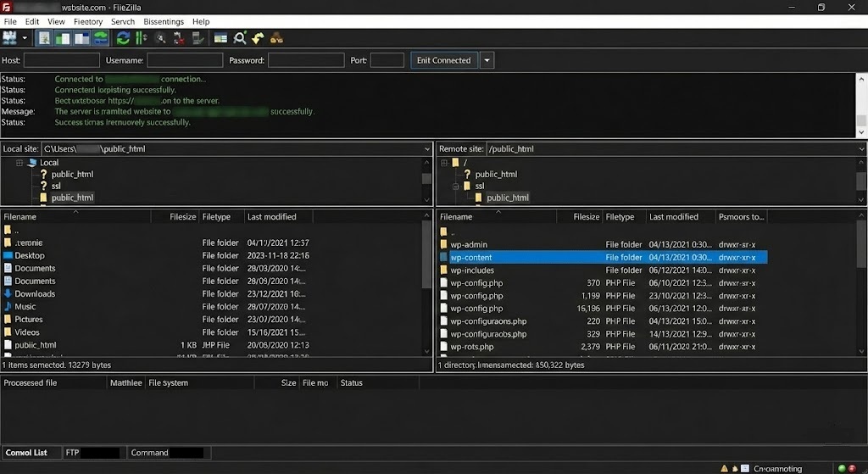Focus the Username input field
The height and width of the screenshot is (474, 868).
pos(185,60)
